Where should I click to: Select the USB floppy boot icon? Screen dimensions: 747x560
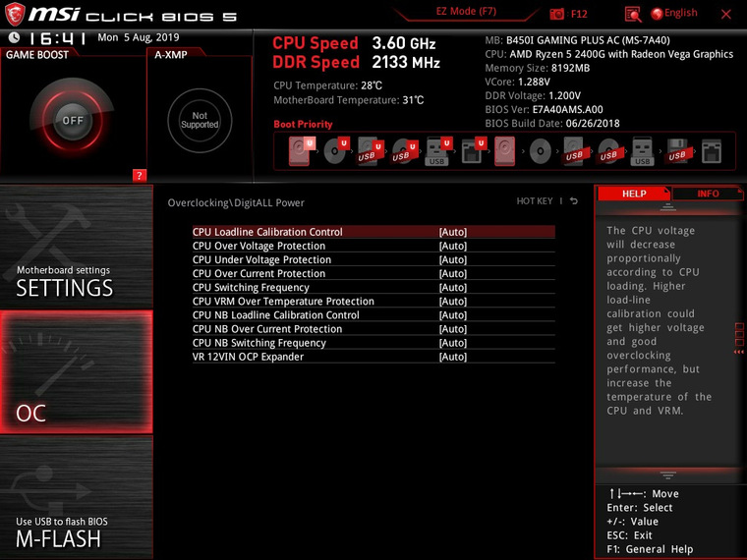(677, 151)
